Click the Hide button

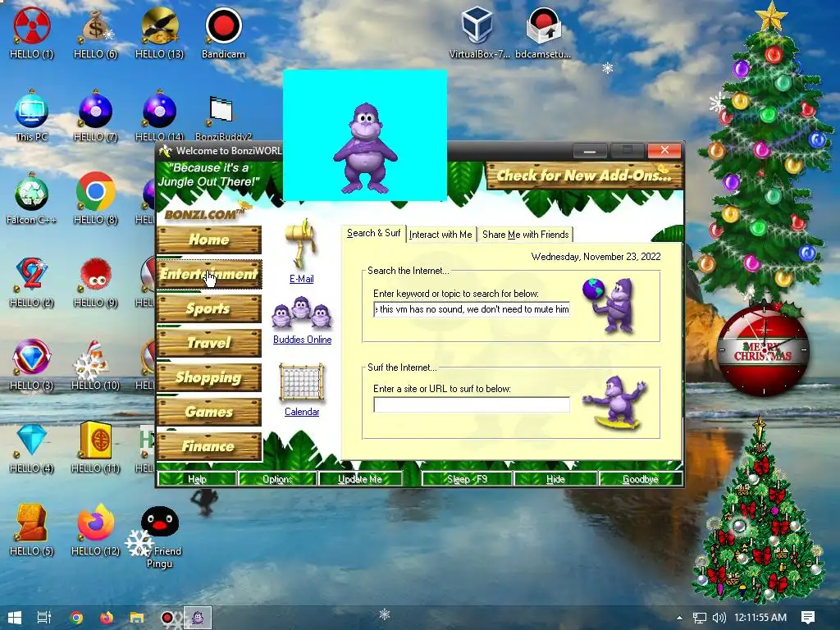coord(555,479)
